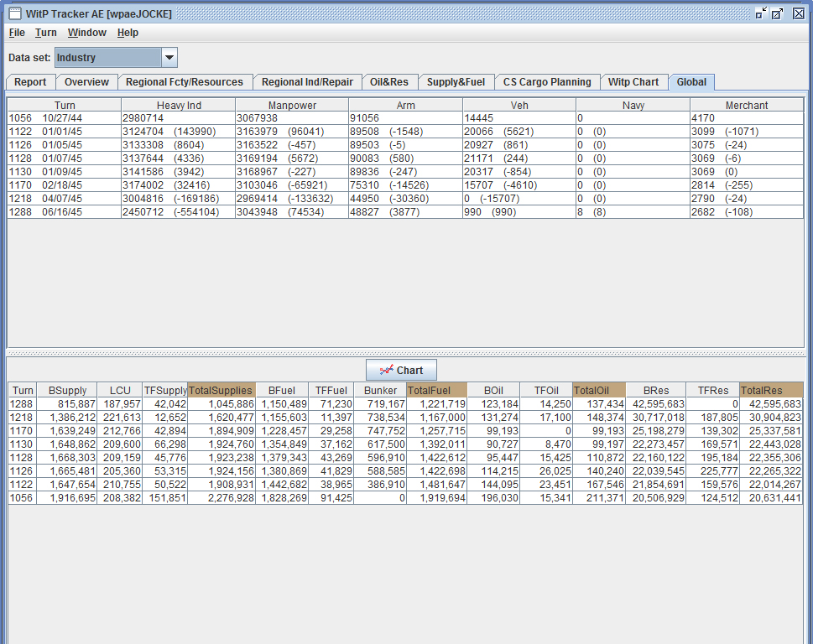Click the Heavy Ind column header
This screenshot has height=644, width=813.
(179, 105)
